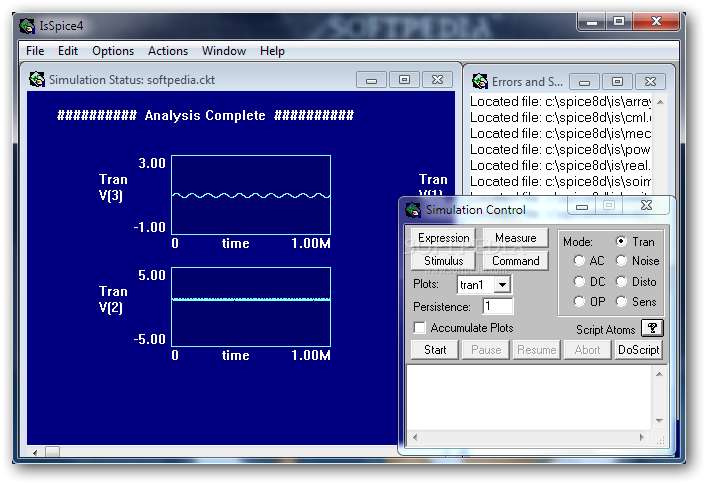Click the Command button
The height and width of the screenshot is (484, 706).
point(516,261)
